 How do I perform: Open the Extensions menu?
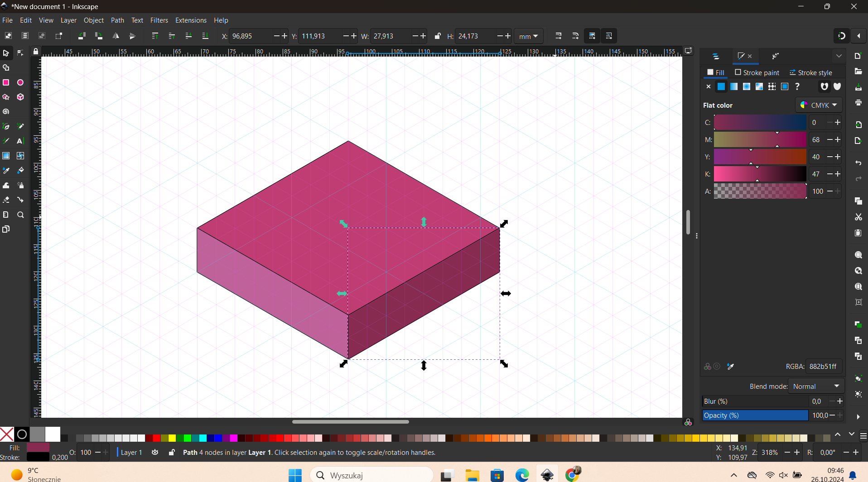pos(191,20)
